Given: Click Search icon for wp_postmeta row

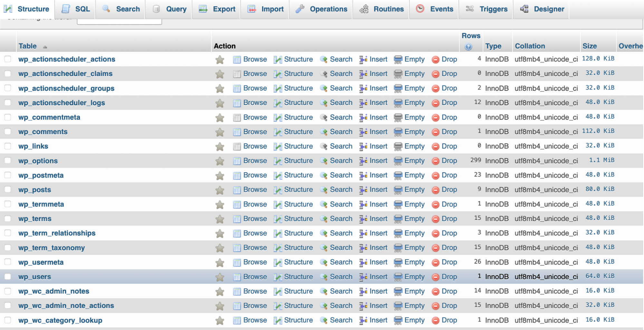Looking at the screenshot, I should pos(324,175).
